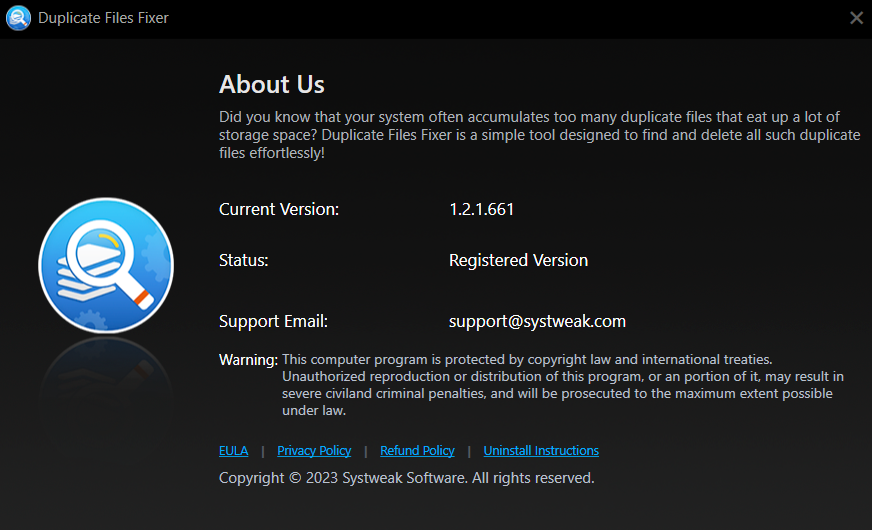
Task: Click the Current Version label
Action: [279, 209]
